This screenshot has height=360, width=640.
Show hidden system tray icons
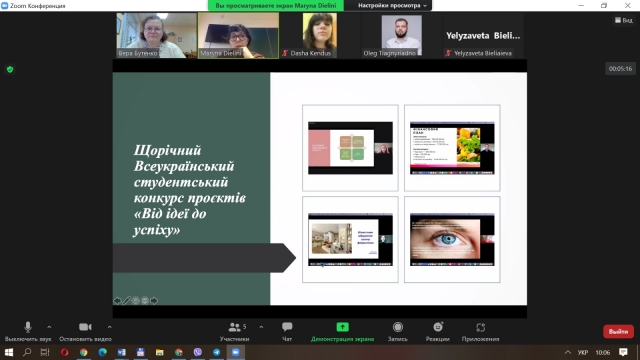(x=567, y=352)
